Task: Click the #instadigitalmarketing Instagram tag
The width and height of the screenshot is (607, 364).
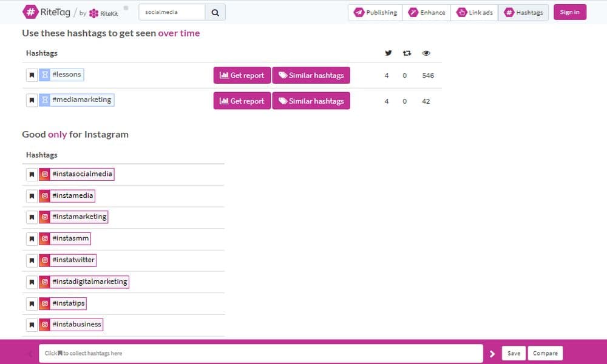Action: (84, 281)
